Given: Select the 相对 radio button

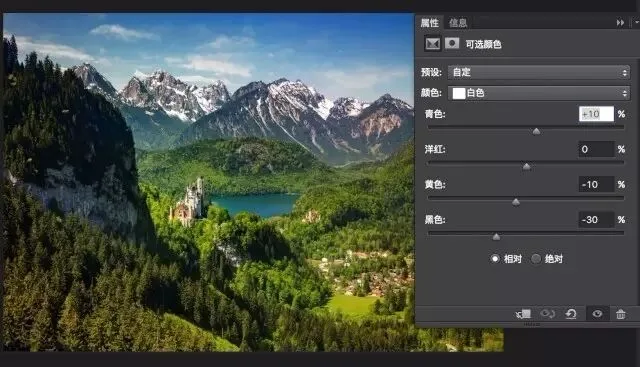Looking at the screenshot, I should [x=495, y=258].
